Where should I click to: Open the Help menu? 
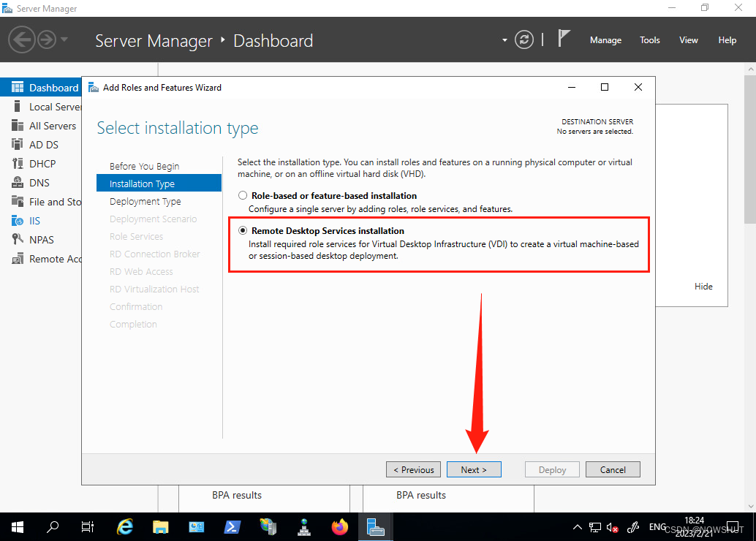pyautogui.click(x=727, y=40)
